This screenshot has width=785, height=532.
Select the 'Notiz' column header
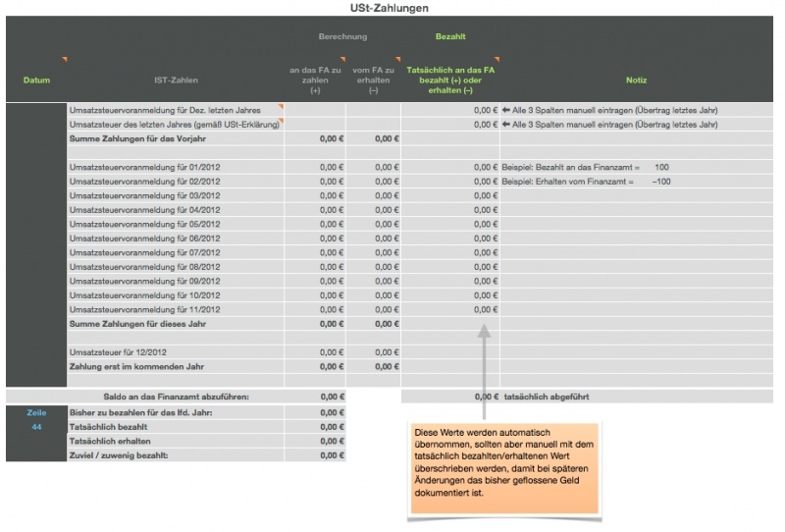coord(636,80)
